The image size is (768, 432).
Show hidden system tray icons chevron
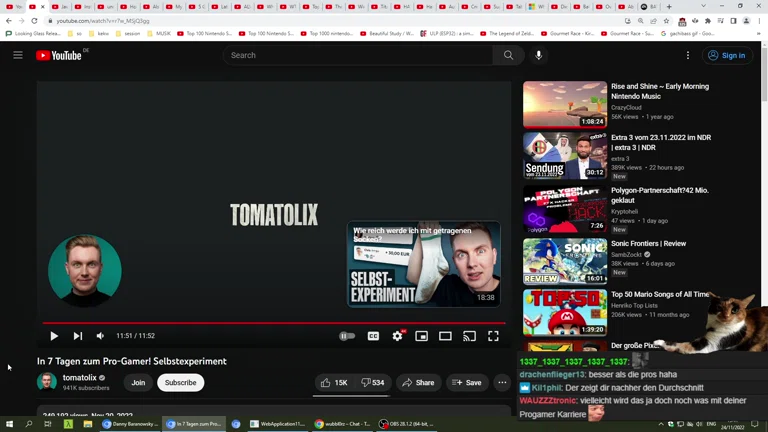[x=661, y=424]
